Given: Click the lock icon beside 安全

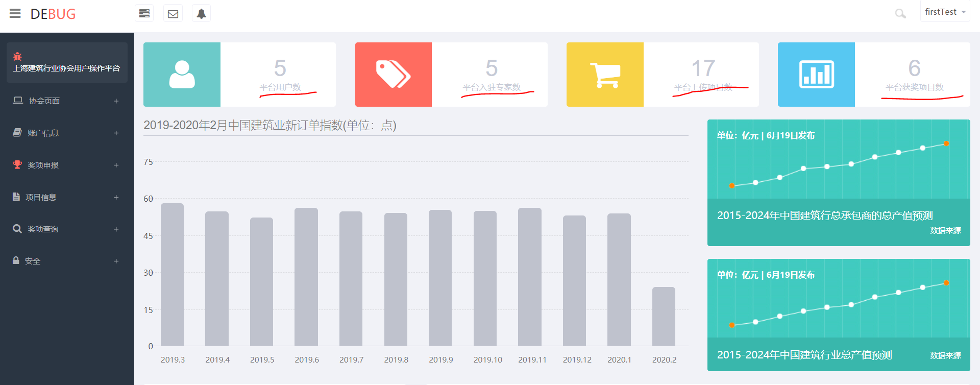Looking at the screenshot, I should pos(16,260).
